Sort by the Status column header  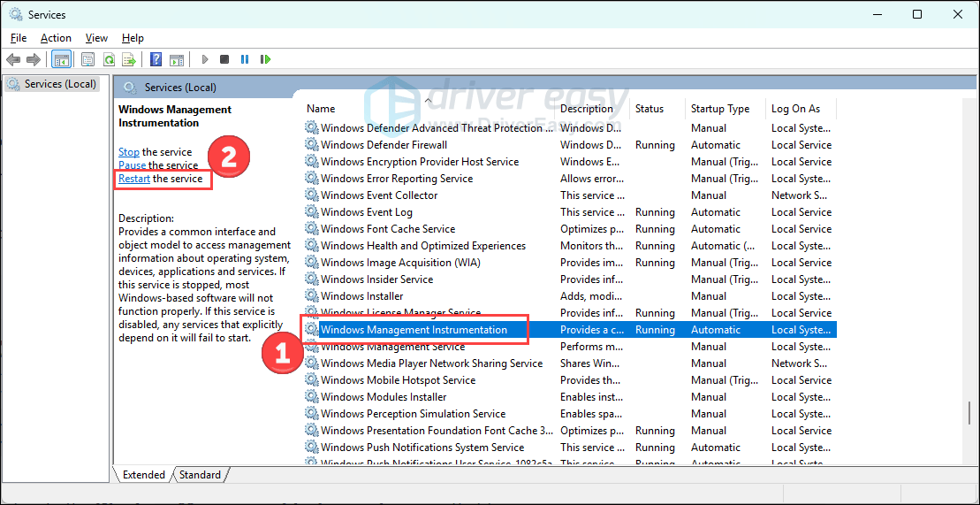(x=649, y=109)
